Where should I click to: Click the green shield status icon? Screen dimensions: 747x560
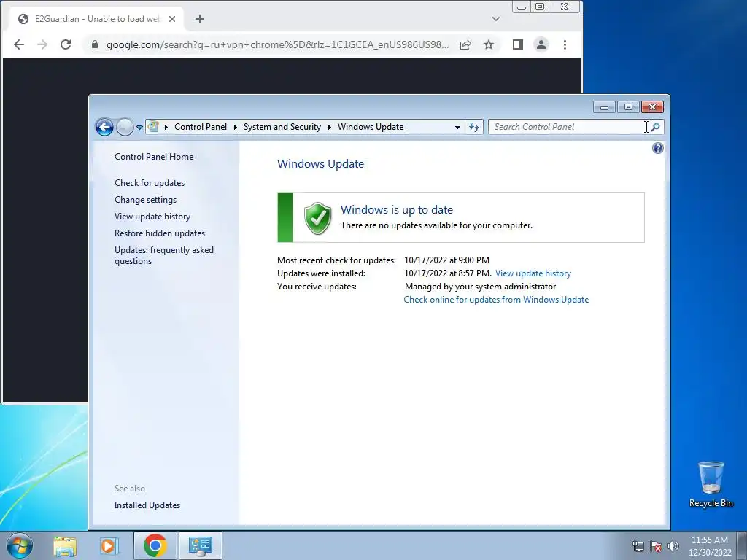tap(318, 218)
